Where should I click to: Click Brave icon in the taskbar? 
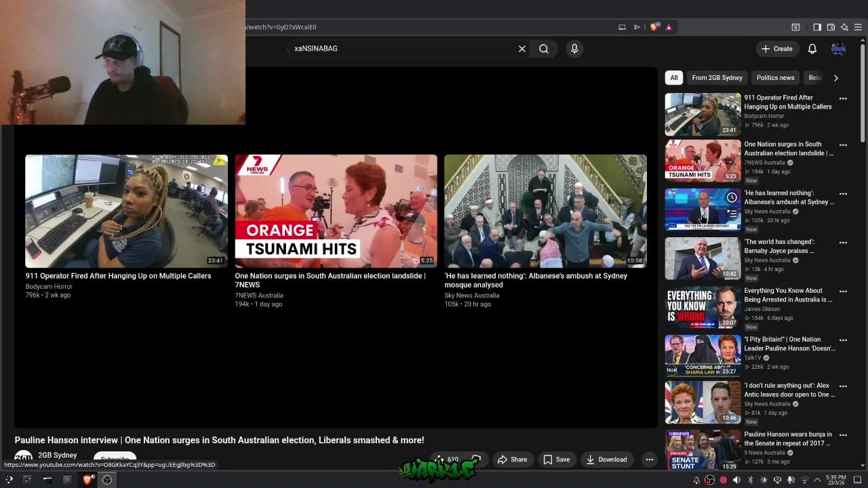87,480
